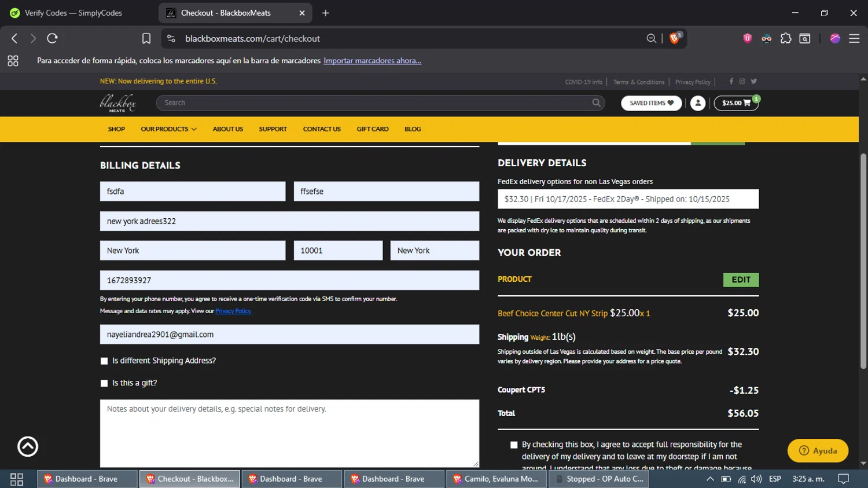The height and width of the screenshot is (488, 868).
Task: Open a new browser tab with plus
Action: click(x=326, y=13)
